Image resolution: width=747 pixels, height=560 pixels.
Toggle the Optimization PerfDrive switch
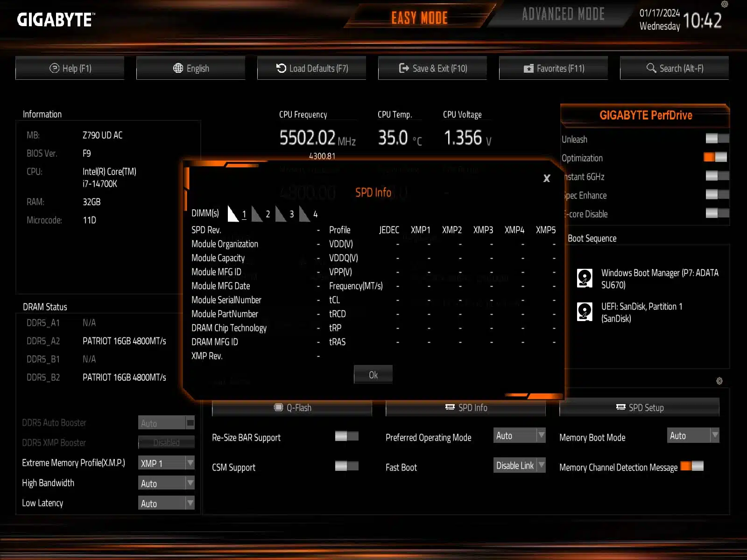(715, 157)
